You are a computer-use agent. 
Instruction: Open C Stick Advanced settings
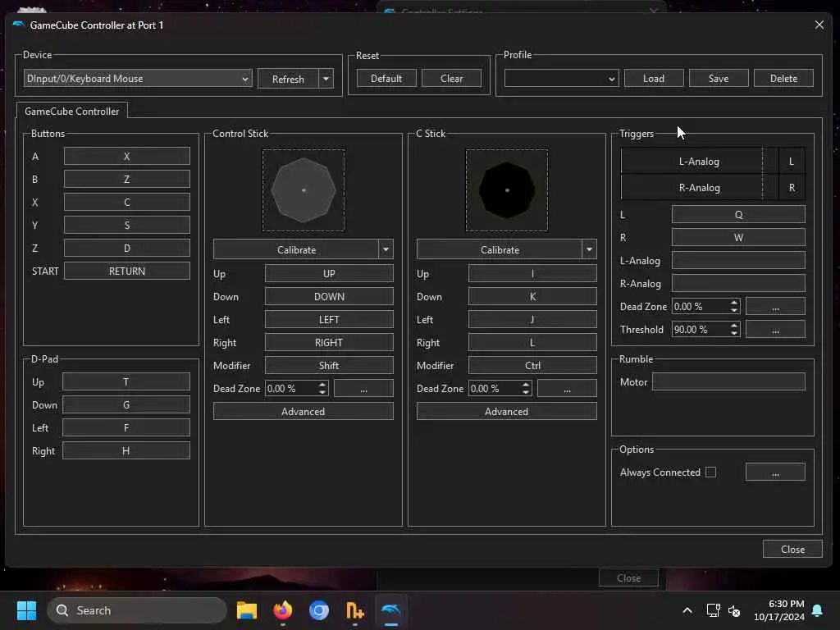pos(507,412)
